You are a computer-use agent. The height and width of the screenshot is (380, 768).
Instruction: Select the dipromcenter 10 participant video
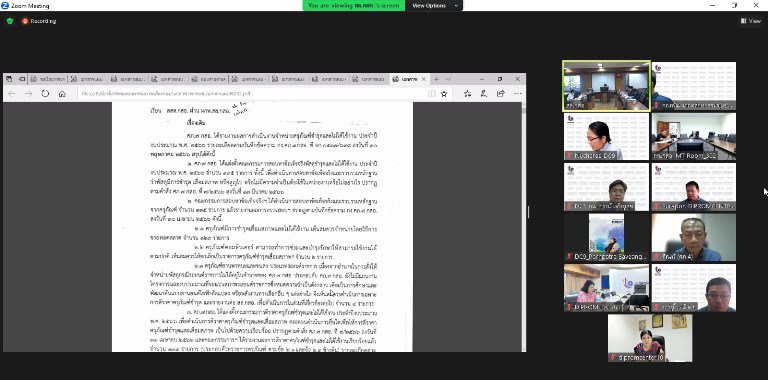coord(650,338)
